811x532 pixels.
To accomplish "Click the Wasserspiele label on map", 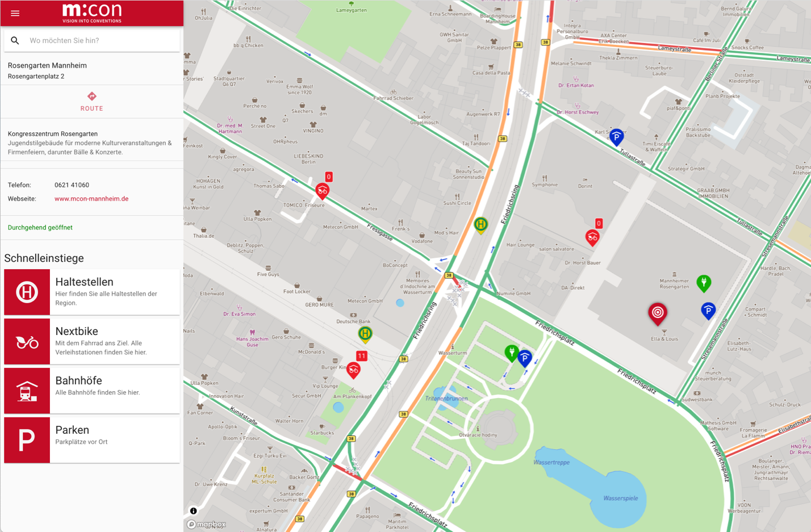I will (x=620, y=499).
